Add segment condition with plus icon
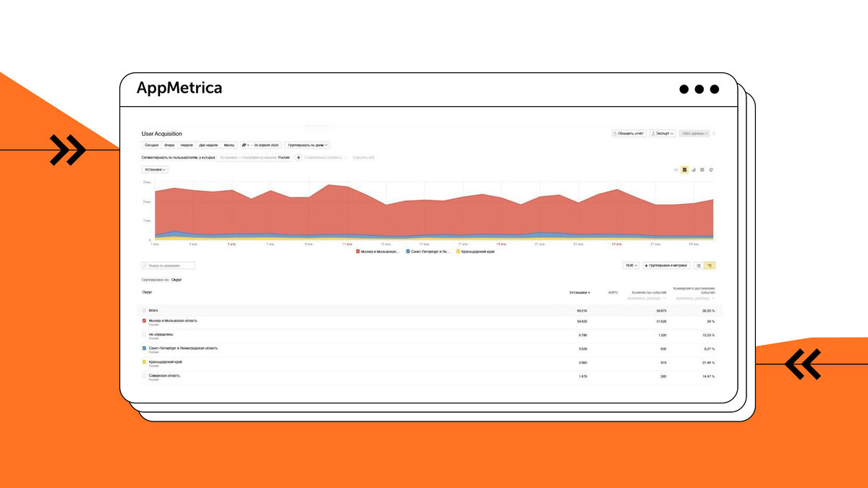 [299, 158]
